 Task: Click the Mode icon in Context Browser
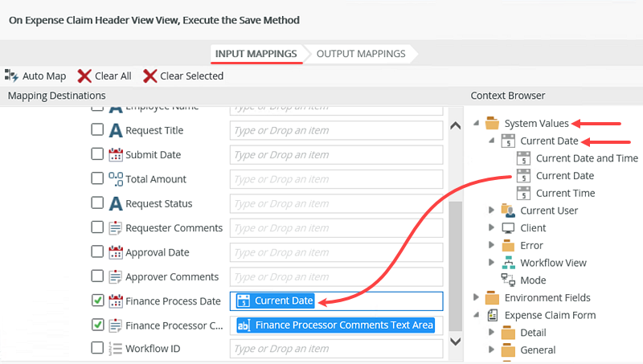coord(508,280)
